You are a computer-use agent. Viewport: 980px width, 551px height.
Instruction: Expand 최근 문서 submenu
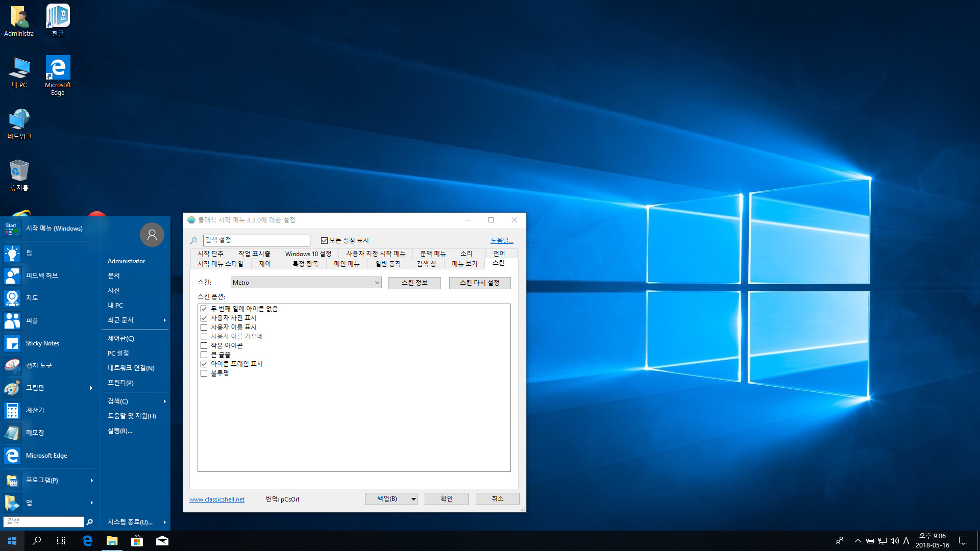click(136, 320)
